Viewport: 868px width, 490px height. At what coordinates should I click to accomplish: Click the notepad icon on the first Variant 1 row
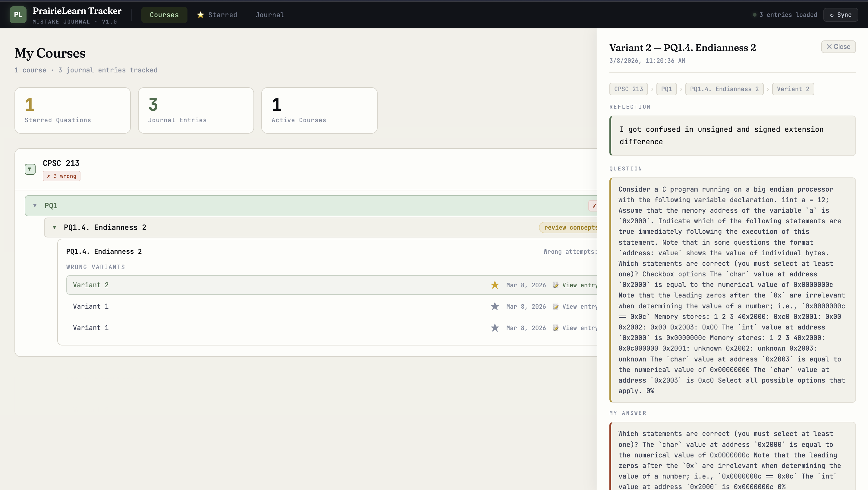coord(555,307)
